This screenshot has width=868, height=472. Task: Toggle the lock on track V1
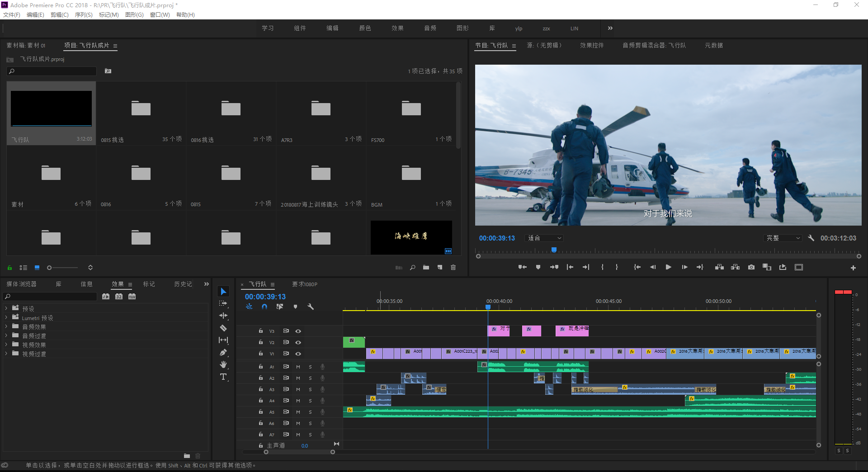[261, 354]
